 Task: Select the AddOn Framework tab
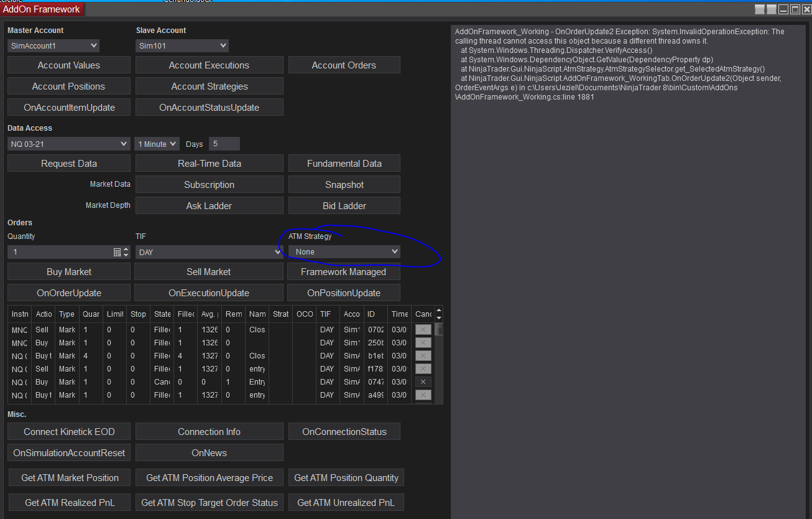(42, 9)
